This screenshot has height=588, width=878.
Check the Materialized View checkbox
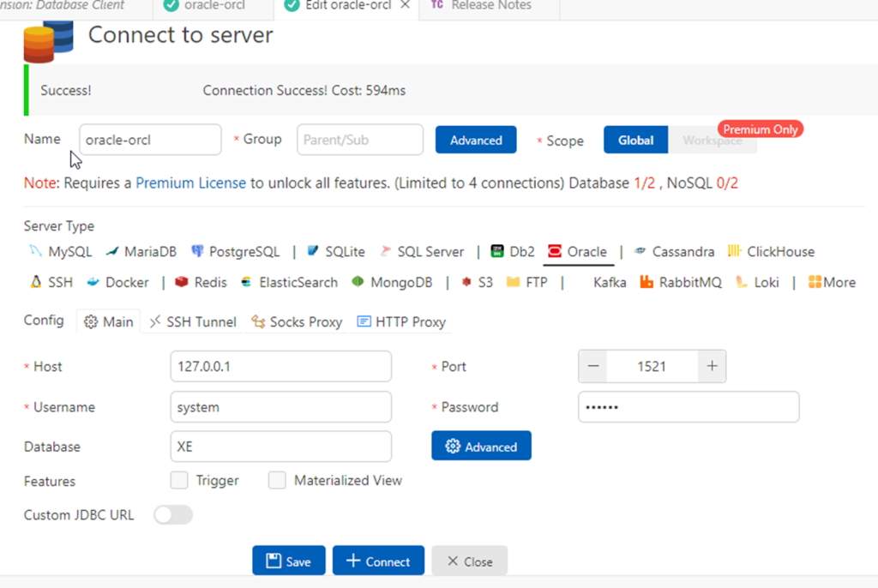pos(277,481)
